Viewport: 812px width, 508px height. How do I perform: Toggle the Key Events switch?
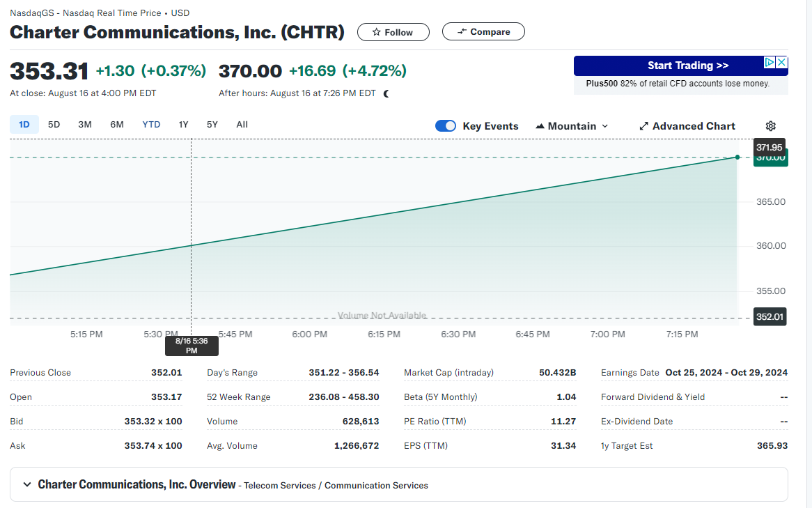click(446, 126)
